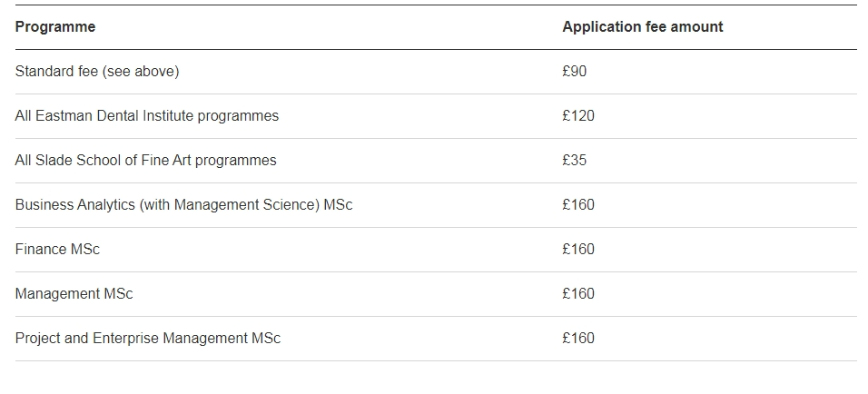The height and width of the screenshot is (394, 868).
Task: Select Project and Enterprise Management MSc text
Action: coord(148,339)
